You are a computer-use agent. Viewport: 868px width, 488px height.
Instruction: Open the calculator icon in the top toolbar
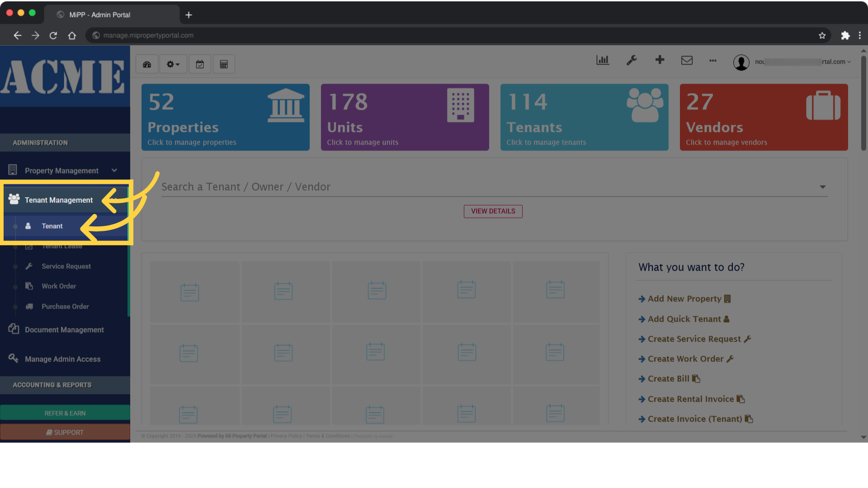224,64
